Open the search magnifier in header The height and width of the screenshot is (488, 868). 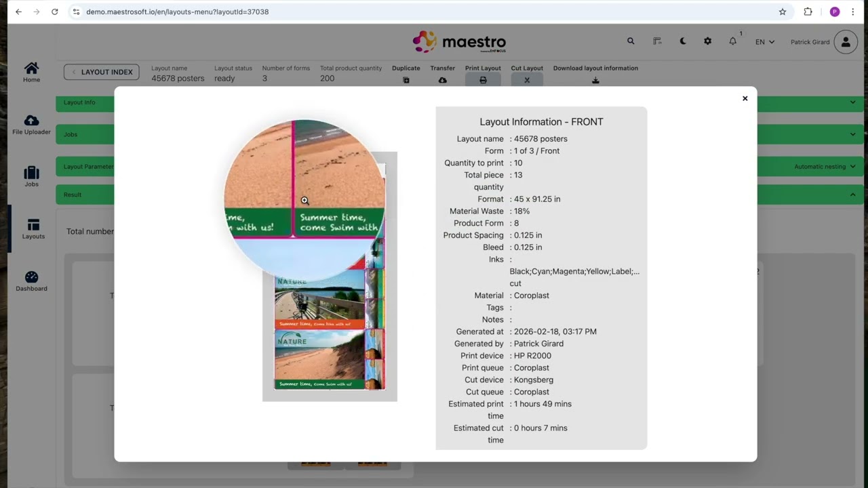[631, 41]
